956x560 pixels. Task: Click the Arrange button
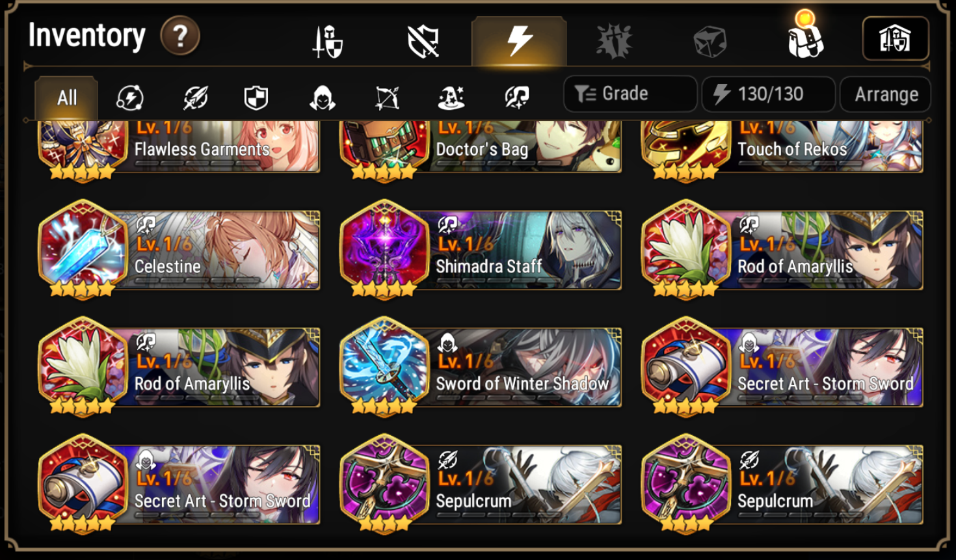point(886,94)
